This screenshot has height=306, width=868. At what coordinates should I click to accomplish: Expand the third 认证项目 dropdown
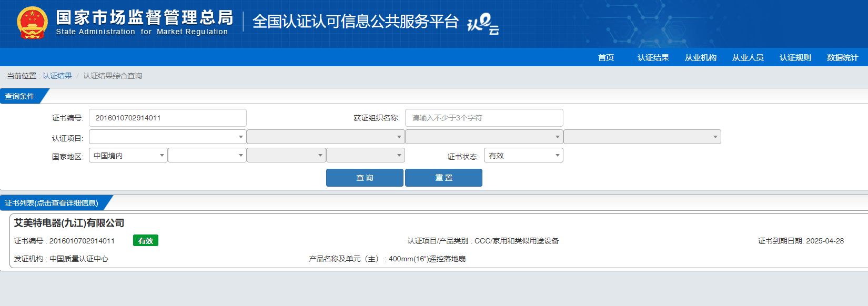click(484, 137)
